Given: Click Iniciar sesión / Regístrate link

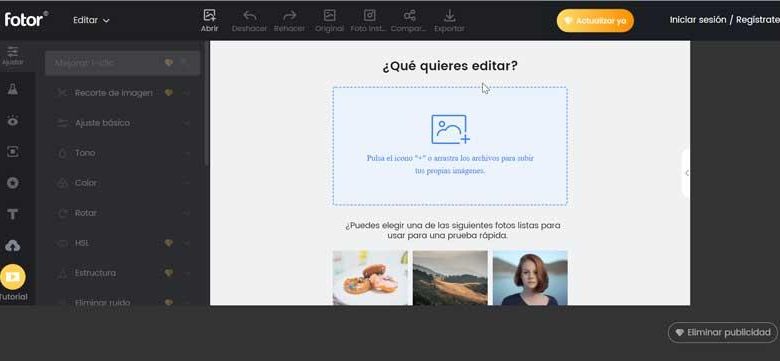Looking at the screenshot, I should tap(724, 20).
